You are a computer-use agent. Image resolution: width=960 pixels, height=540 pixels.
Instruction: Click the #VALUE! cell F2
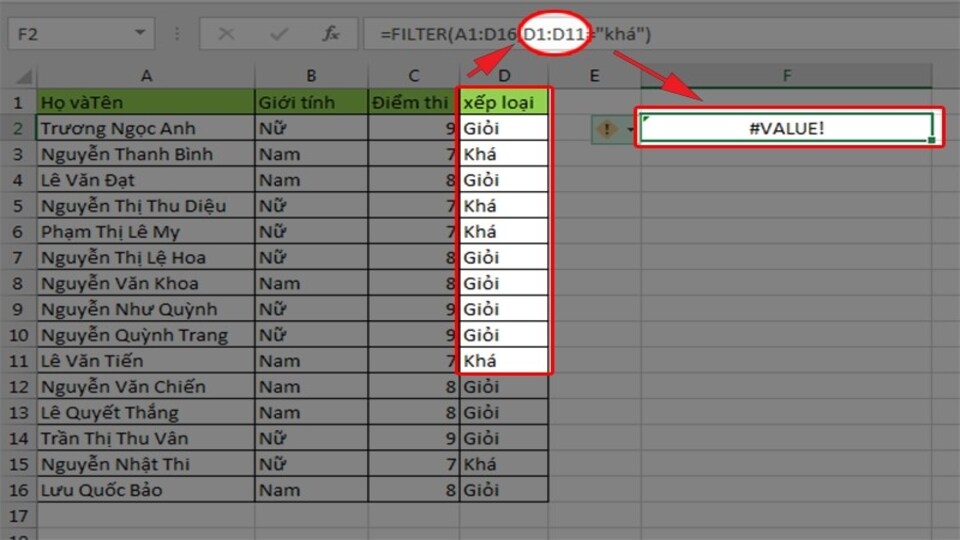coord(787,129)
